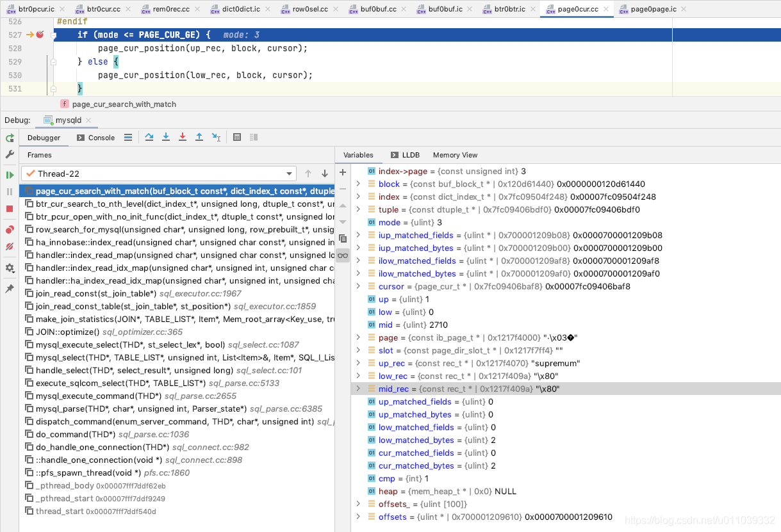Click code line 530 page_cur_position(low_rec
The height and width of the screenshot is (532, 781).
[205, 76]
